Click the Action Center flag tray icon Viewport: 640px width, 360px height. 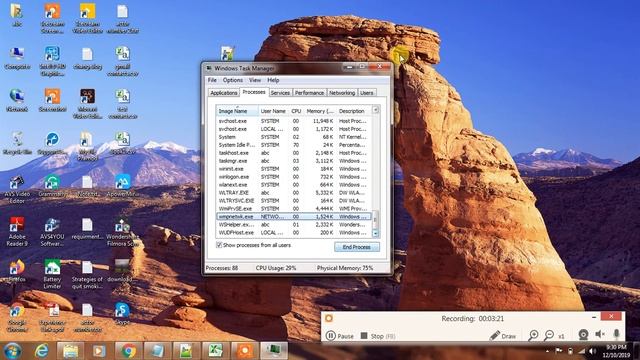coord(558,351)
